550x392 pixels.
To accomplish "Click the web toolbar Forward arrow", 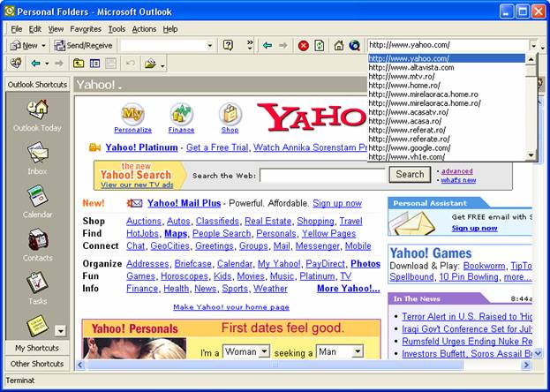I will pyautogui.click(x=283, y=45).
